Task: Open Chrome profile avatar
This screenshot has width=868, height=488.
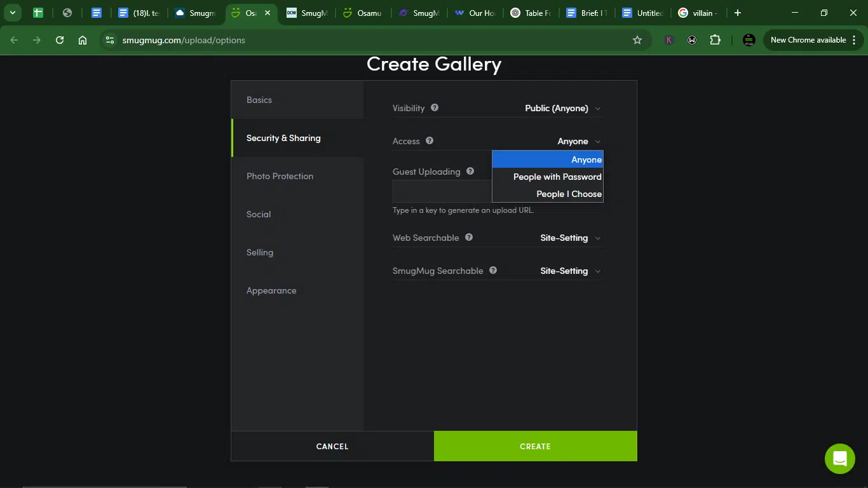Action: [749, 40]
